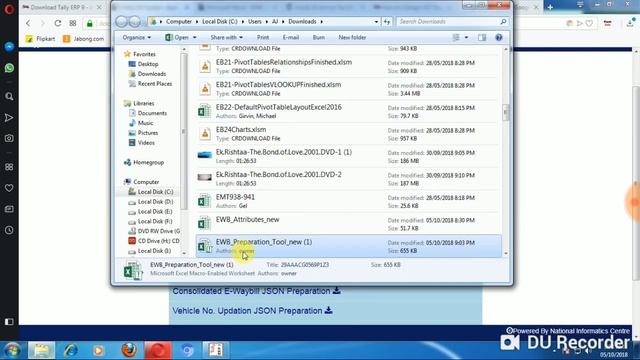This screenshot has width=640, height=360.
Task: Open Windows Media Player from the taskbar
Action: 99,350
